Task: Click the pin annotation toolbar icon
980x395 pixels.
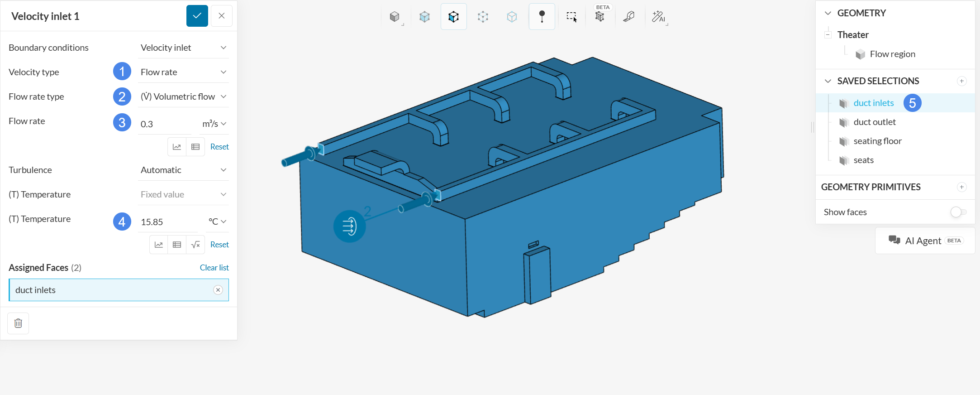Action: [x=542, y=17]
